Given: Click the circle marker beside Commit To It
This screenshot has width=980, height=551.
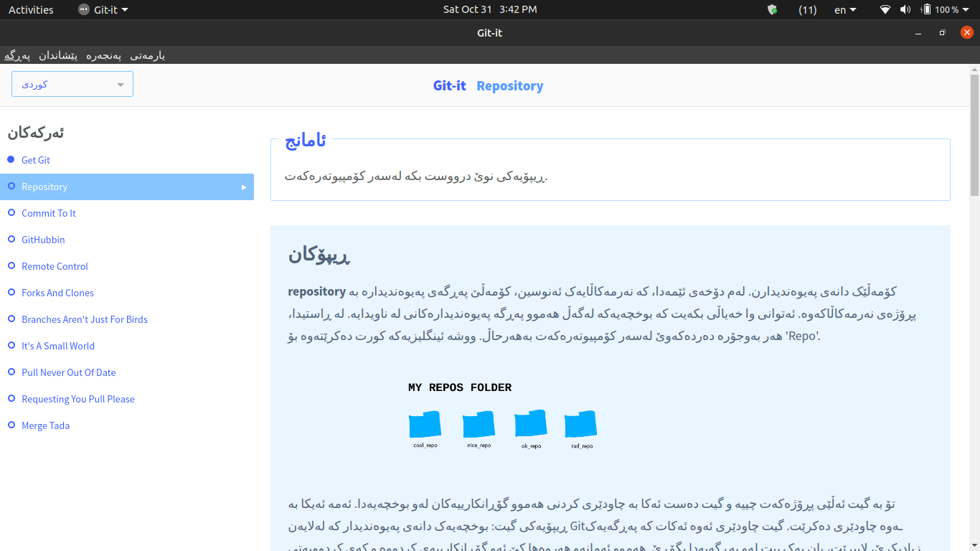Looking at the screenshot, I should 11,212.
